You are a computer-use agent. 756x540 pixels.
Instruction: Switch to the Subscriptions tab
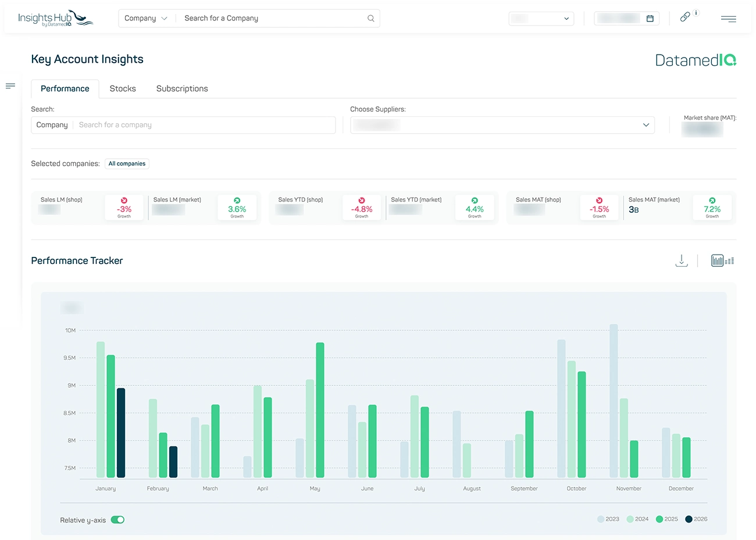coord(182,88)
